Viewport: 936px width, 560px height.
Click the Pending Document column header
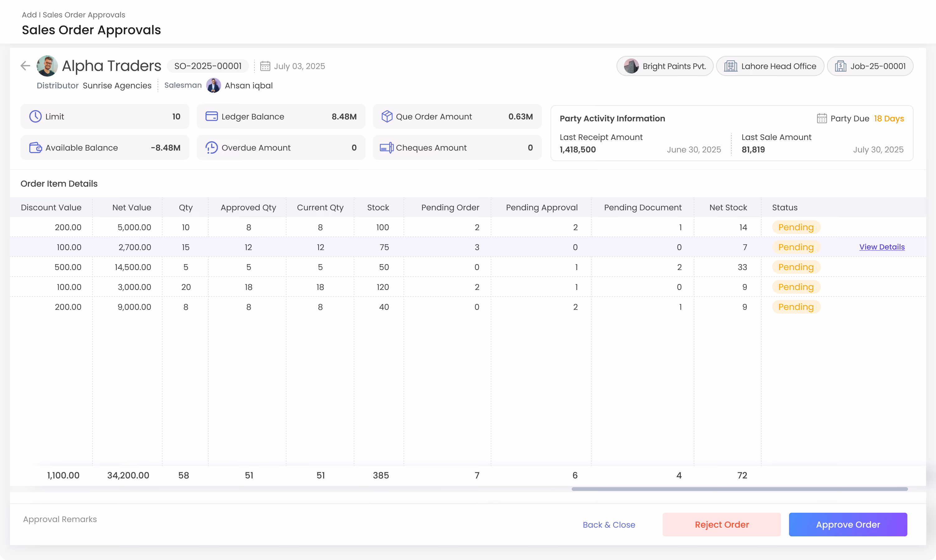[643, 207]
